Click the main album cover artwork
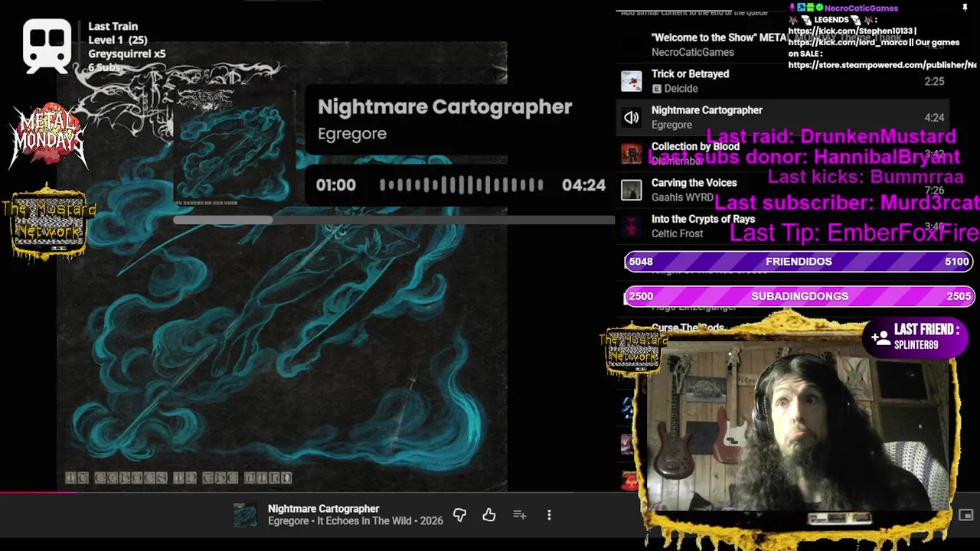The width and height of the screenshot is (980, 551). point(282,265)
